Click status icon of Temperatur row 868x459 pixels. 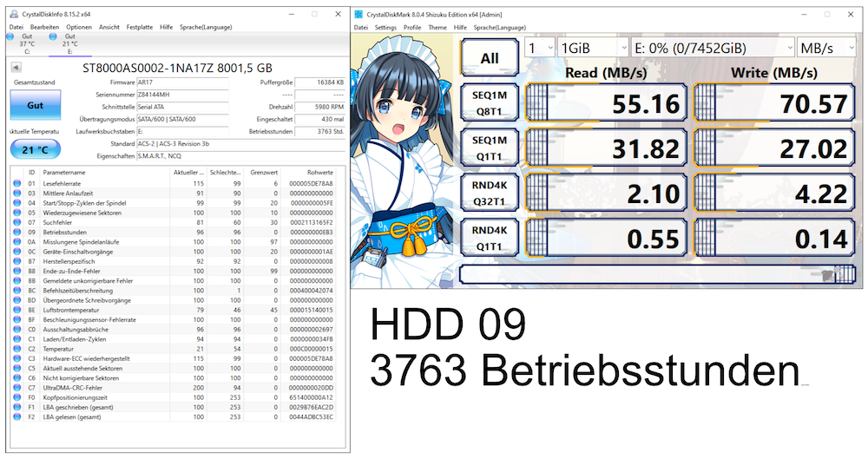17,349
